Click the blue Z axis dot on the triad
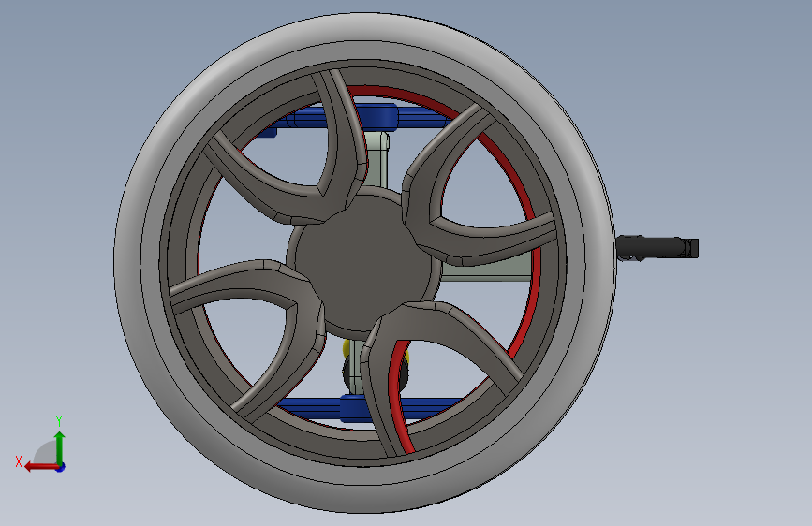This screenshot has height=526, width=812. [x=61, y=467]
